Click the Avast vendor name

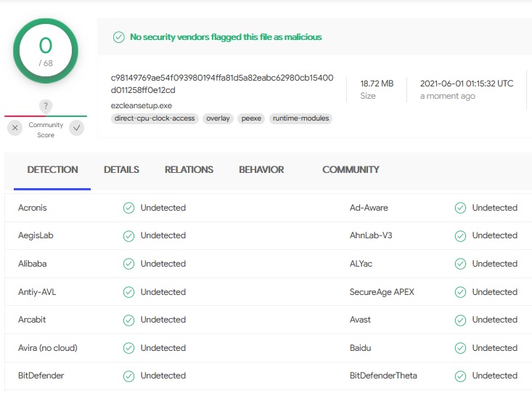click(x=360, y=320)
